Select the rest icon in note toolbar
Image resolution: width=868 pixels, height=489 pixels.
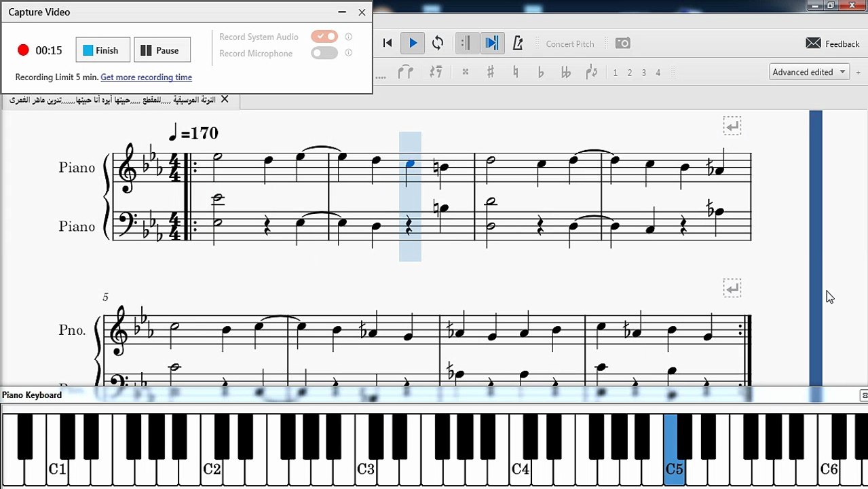click(436, 72)
